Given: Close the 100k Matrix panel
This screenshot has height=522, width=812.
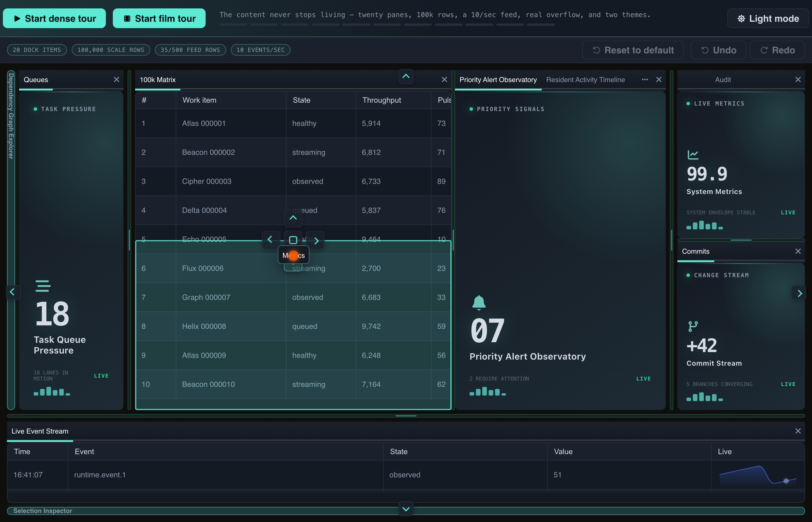Looking at the screenshot, I should pos(444,80).
